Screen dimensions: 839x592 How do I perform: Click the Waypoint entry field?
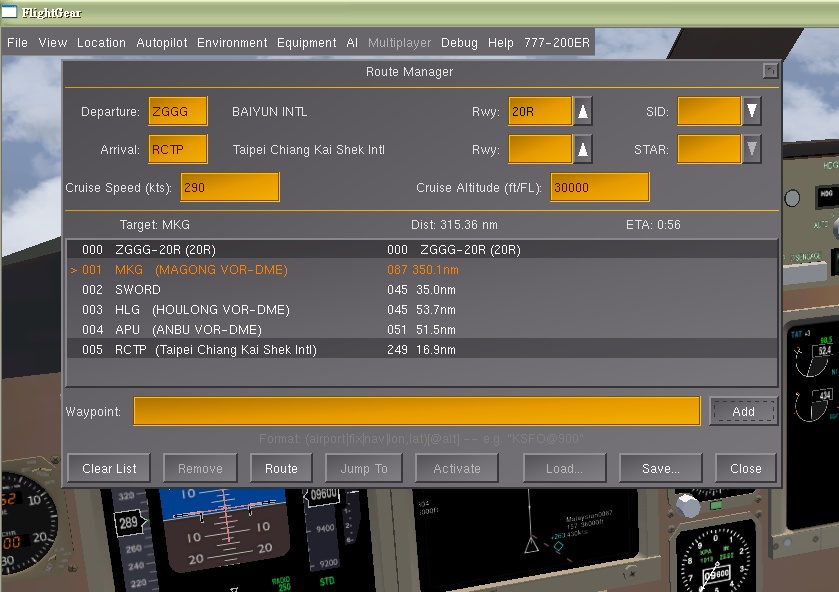[417, 411]
